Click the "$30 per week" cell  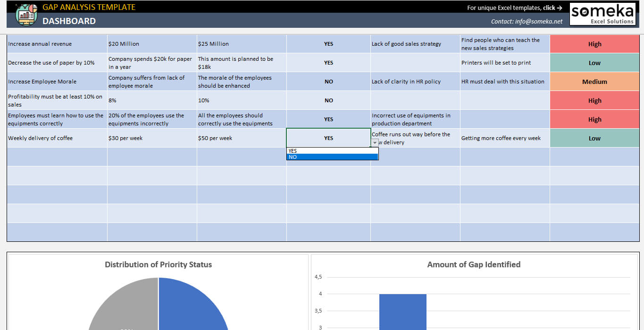[152, 138]
